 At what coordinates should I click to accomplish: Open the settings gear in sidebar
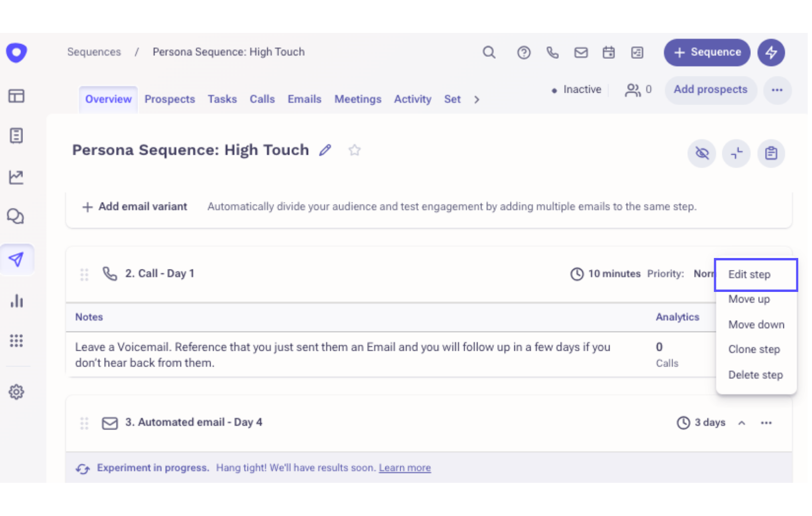pyautogui.click(x=16, y=392)
